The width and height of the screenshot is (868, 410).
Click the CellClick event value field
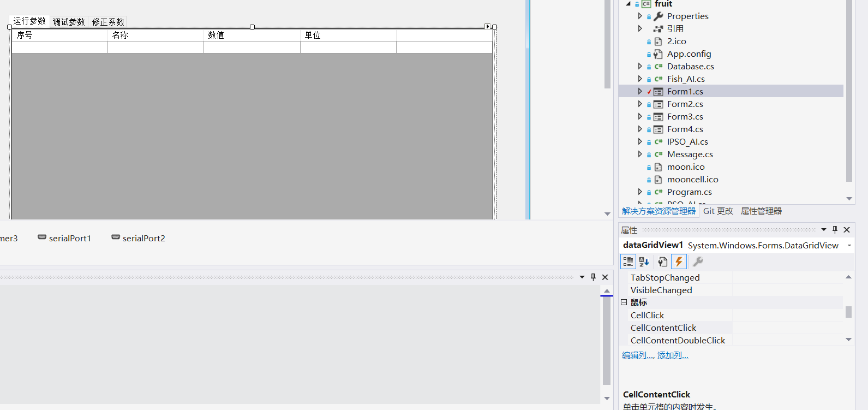[787, 316]
